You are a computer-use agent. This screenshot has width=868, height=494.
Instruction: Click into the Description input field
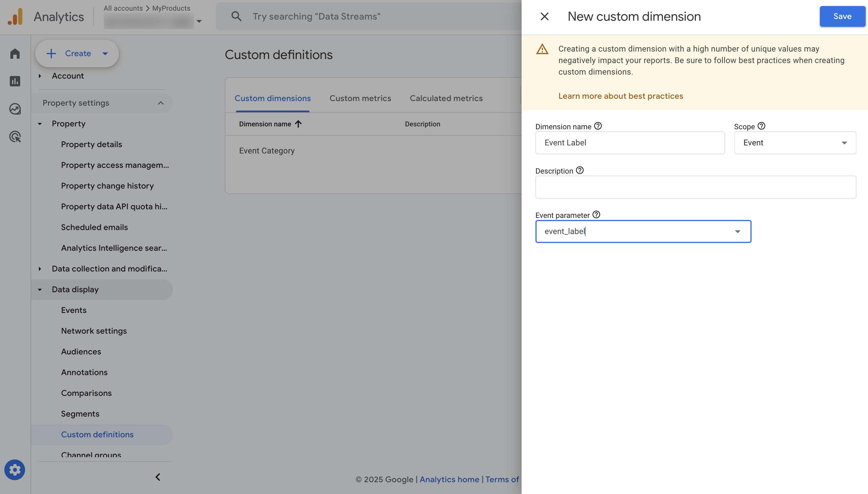695,187
